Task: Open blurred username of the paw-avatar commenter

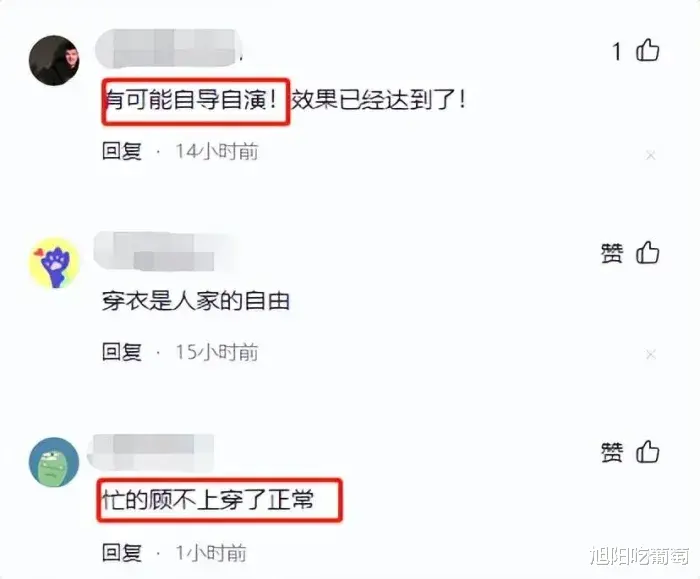Action: 165,251
